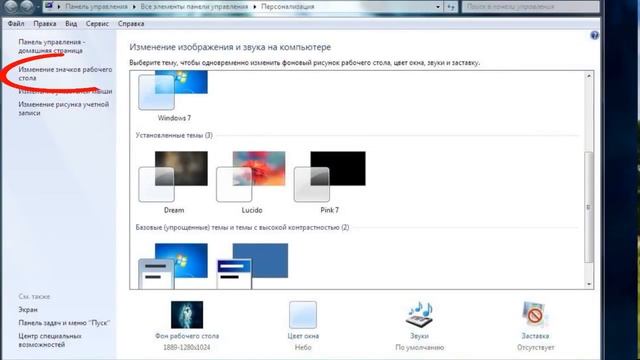Screen dimensions: 640x360
Task: Click the theme list scrollbar thumb
Action: point(589,207)
